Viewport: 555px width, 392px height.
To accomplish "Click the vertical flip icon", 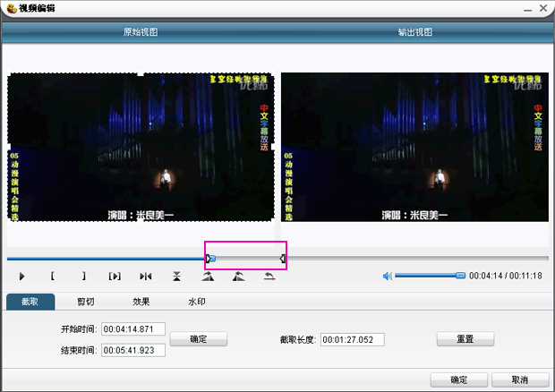I will point(176,277).
